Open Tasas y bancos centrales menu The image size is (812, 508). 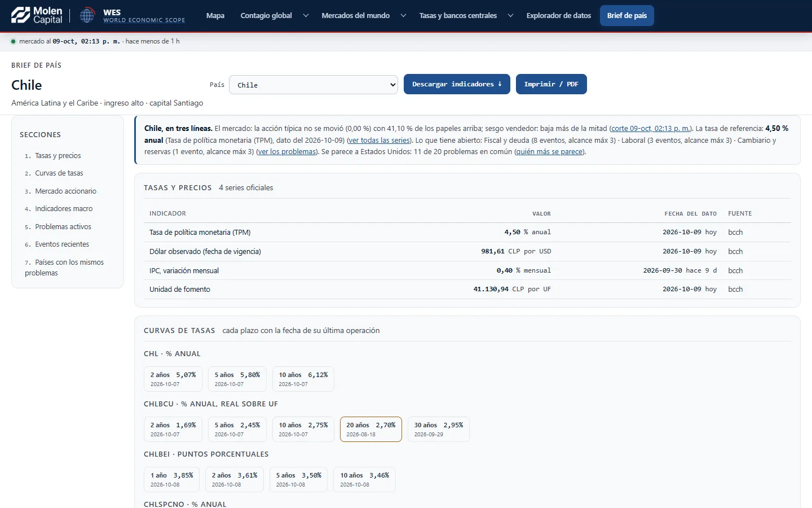click(x=458, y=15)
